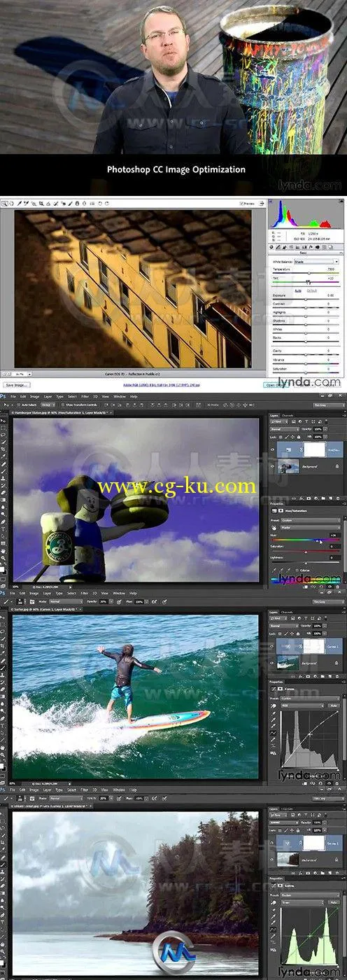Viewport: 347px width, 980px height.
Task: Click the Ps logo in Hamburger Station window
Action: (3, 396)
